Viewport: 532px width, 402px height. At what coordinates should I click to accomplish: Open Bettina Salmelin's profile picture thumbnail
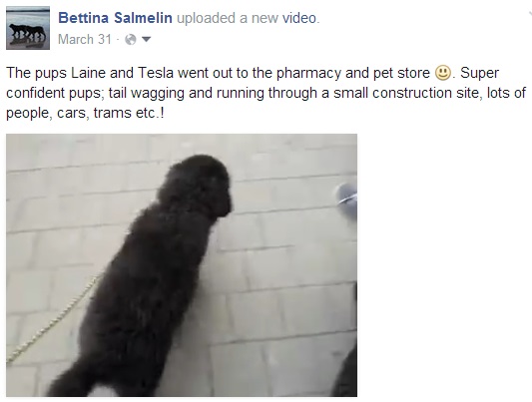[x=28, y=28]
